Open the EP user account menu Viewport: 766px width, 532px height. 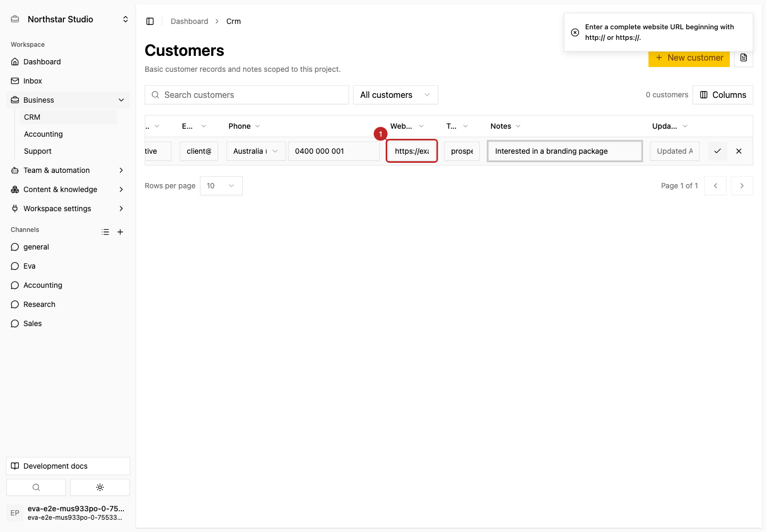pos(68,513)
